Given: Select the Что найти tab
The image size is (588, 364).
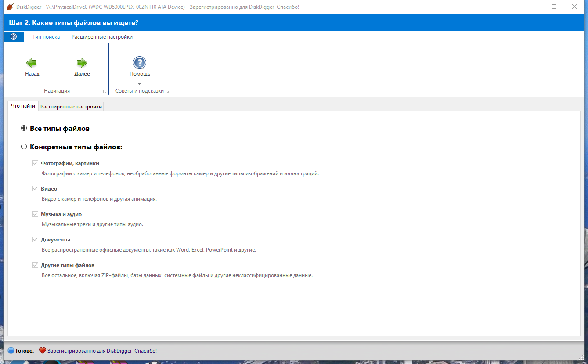Looking at the screenshot, I should 23,106.
